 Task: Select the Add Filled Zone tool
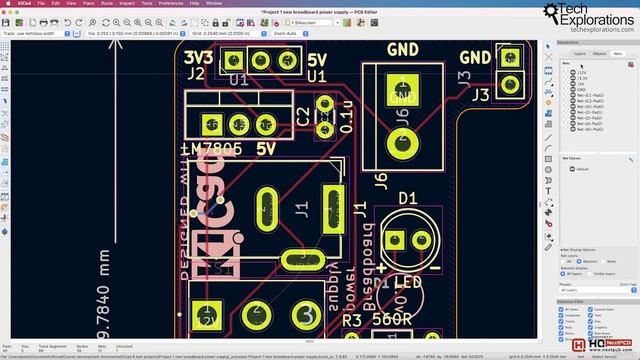(x=548, y=113)
